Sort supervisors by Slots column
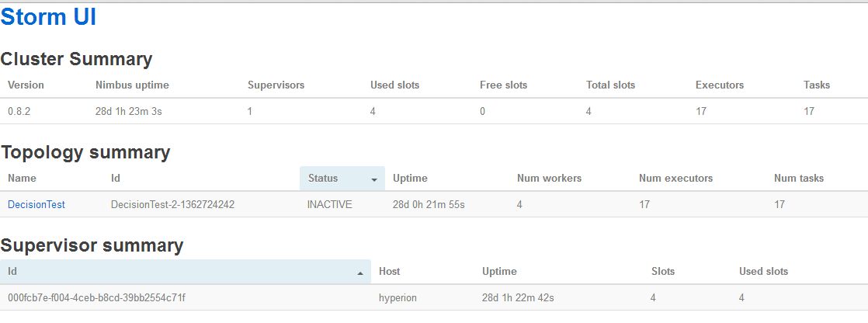This screenshot has height=323, width=868. click(x=663, y=272)
